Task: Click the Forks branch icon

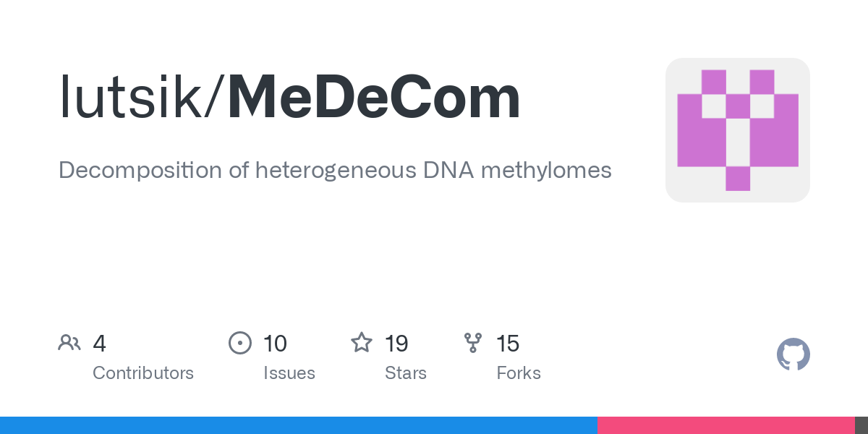Action: click(x=473, y=343)
